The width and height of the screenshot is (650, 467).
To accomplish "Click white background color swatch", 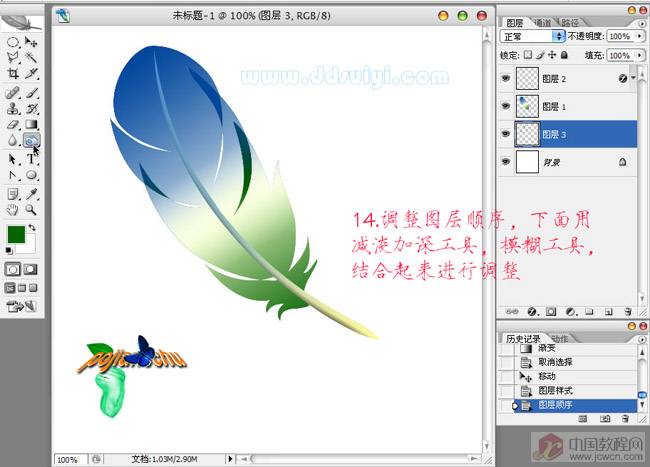I will pyautogui.click(x=29, y=245).
